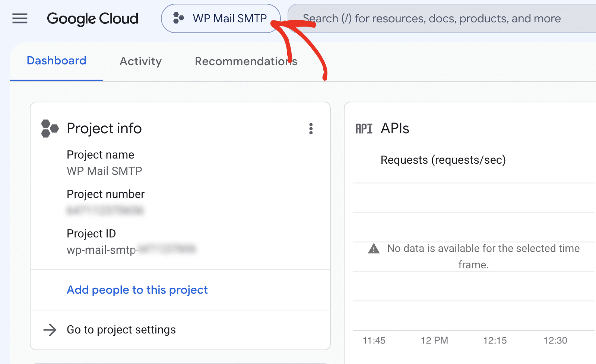Switch to the Activity tab
The width and height of the screenshot is (596, 364).
coord(141,61)
